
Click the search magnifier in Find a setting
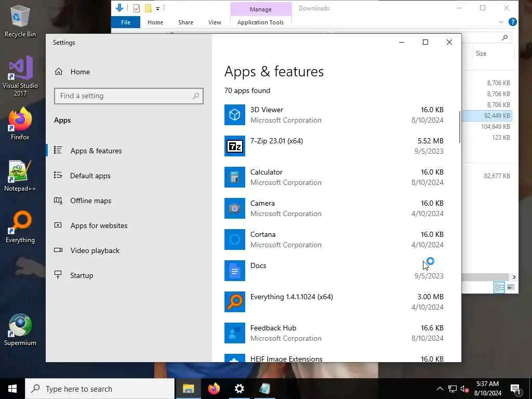pyautogui.click(x=196, y=96)
